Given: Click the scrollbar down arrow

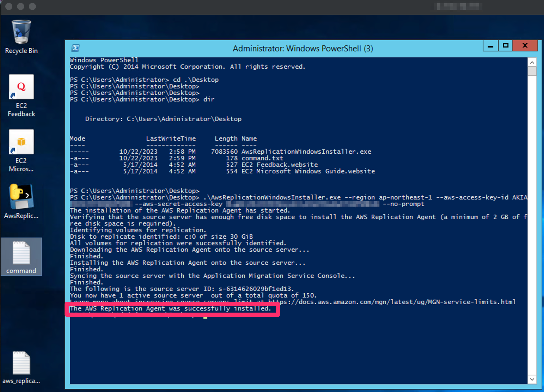Looking at the screenshot, I should (532, 379).
